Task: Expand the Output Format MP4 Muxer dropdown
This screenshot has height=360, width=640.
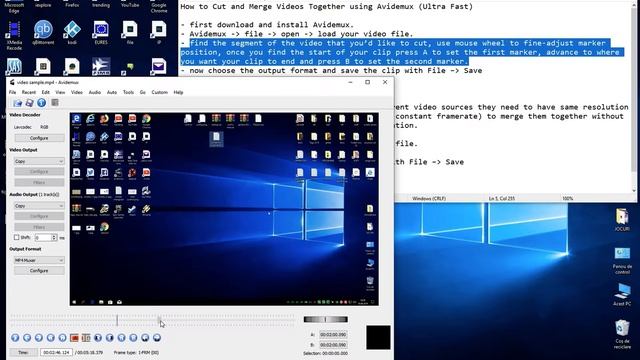Action: (39, 260)
